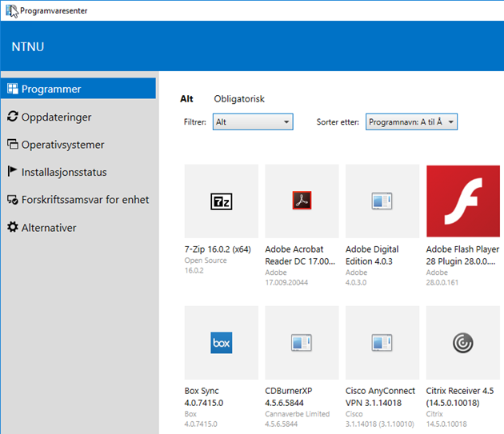Click the Oppdateringer refresh icon
This screenshot has height=434, width=504.
pyautogui.click(x=13, y=116)
